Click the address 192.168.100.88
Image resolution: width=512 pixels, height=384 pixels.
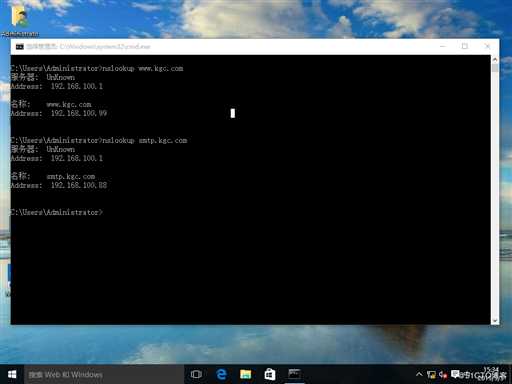(x=79, y=185)
